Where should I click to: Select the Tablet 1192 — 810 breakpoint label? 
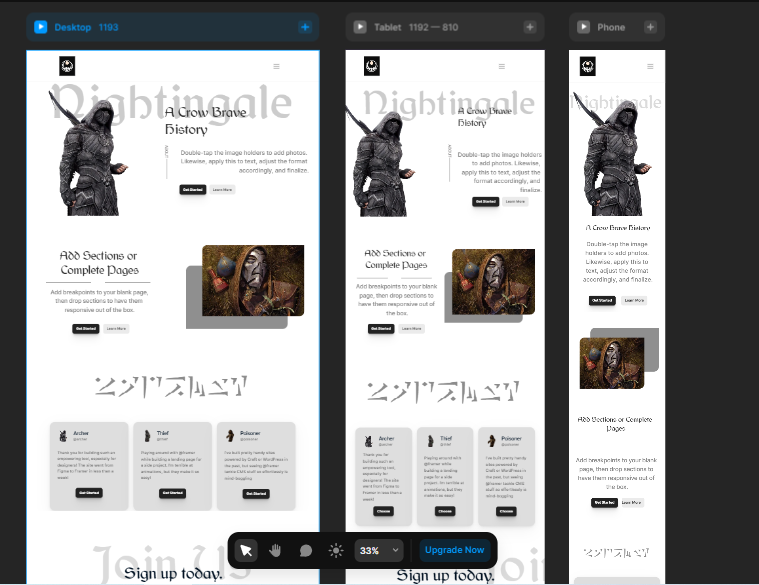click(416, 27)
